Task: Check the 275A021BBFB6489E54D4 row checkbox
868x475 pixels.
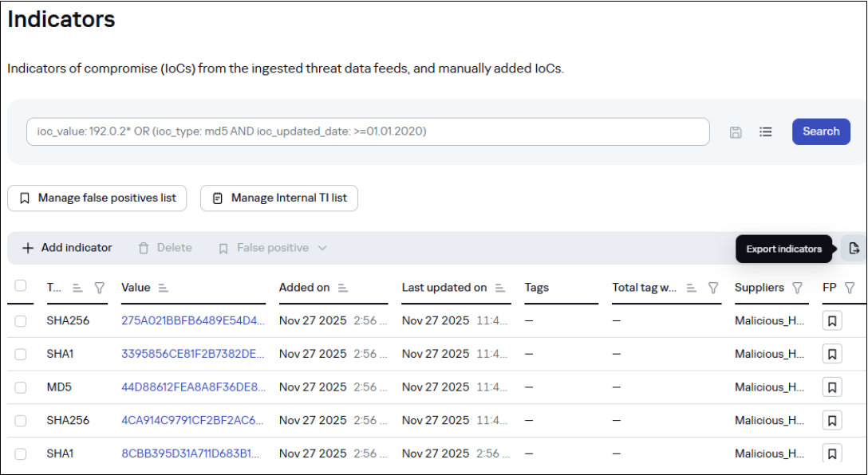Action: pos(21,321)
